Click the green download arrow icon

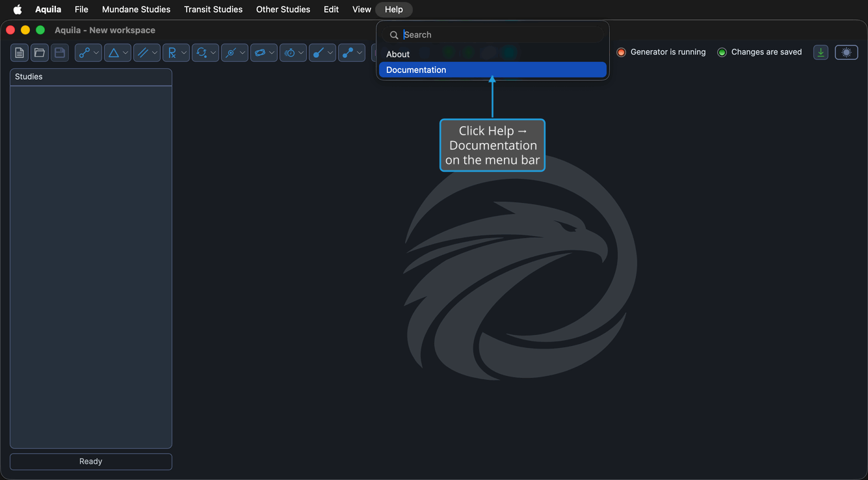tap(821, 53)
